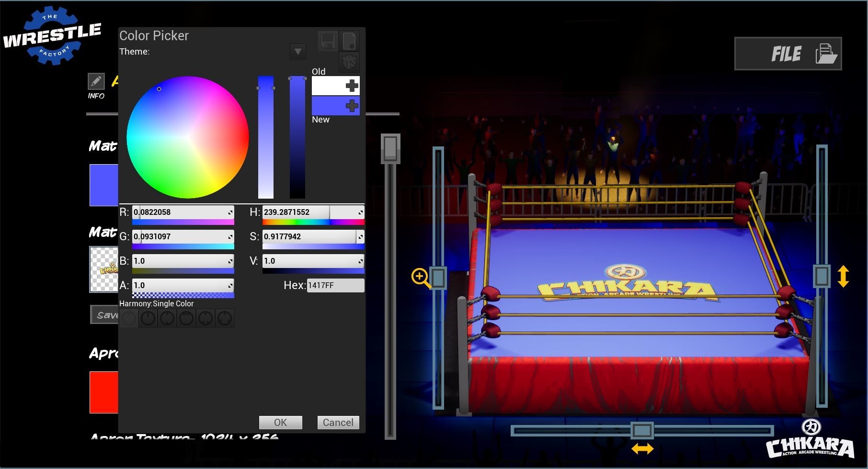Open the FILE folder menu

coord(788,54)
